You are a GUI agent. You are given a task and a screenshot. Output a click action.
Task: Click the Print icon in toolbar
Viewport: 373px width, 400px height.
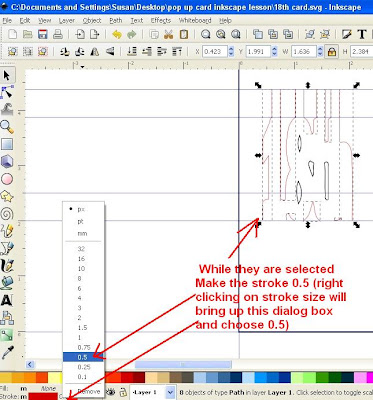pyautogui.click(x=58, y=34)
